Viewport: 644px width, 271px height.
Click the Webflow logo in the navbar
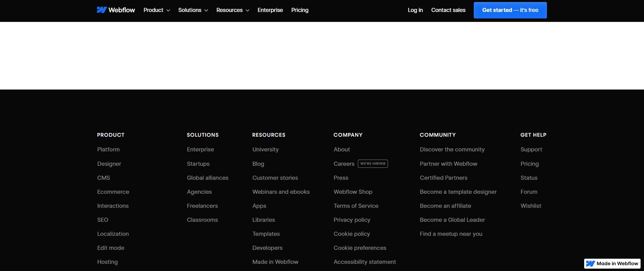[x=116, y=10]
